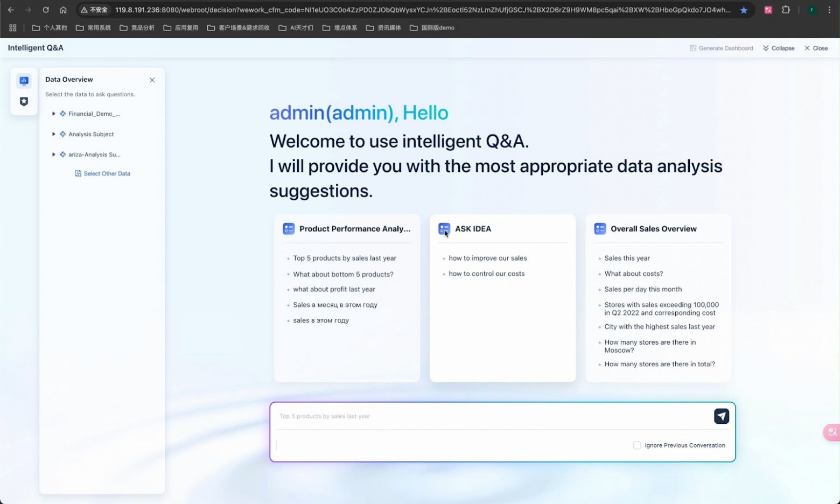840x504 pixels.
Task: Ask 'What about costs?' suggestion
Action: tap(634, 274)
